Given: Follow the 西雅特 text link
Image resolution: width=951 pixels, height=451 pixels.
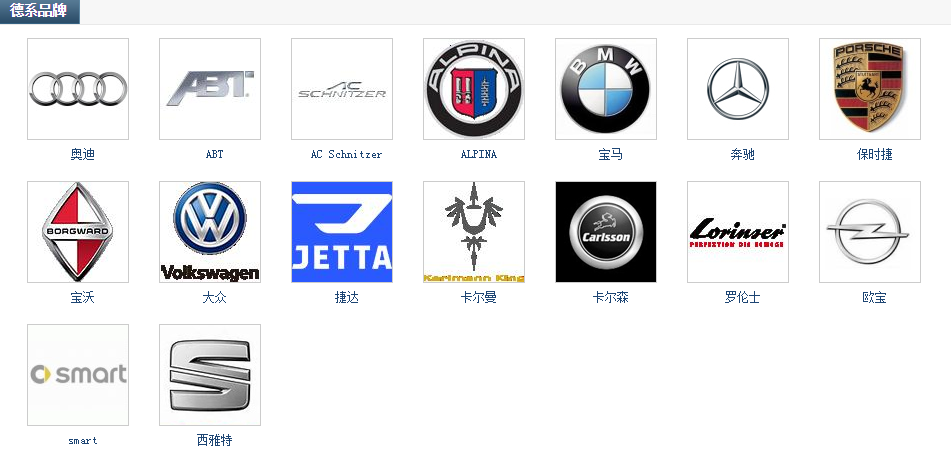Looking at the screenshot, I should click(215, 441).
